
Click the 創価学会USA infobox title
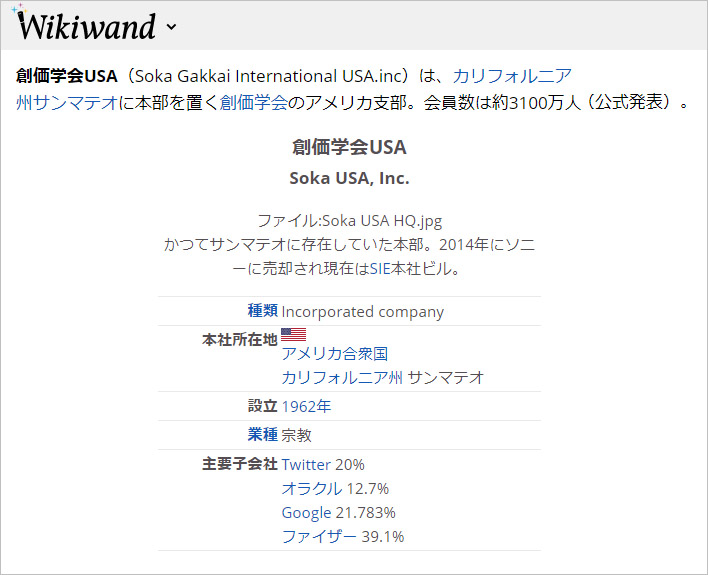[x=349, y=148]
